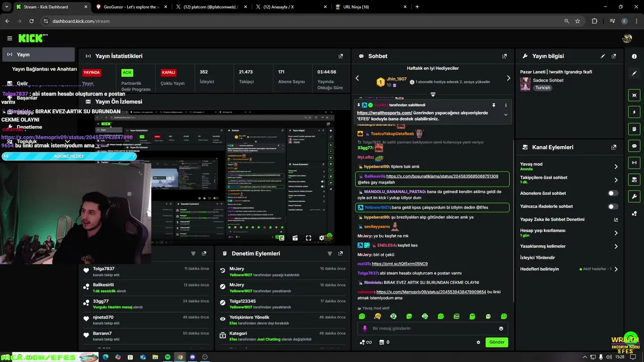Expand Takipçilere özel sohbet options

(x=616, y=180)
